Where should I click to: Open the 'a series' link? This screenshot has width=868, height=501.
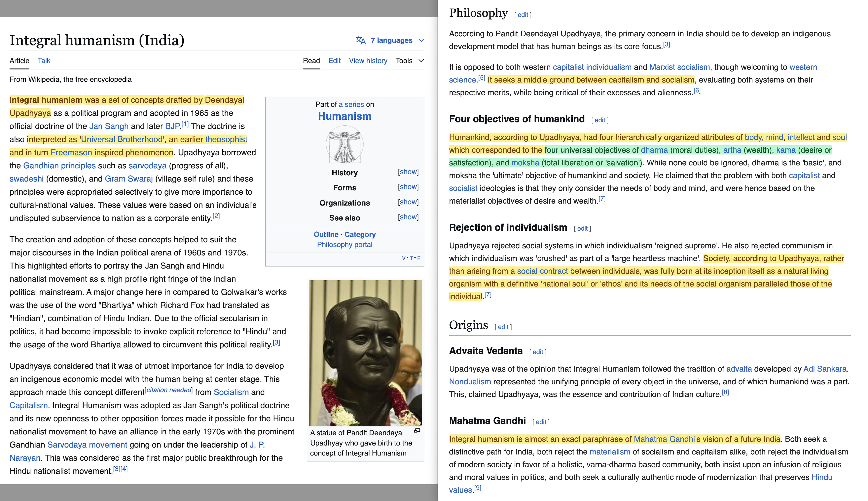351,104
